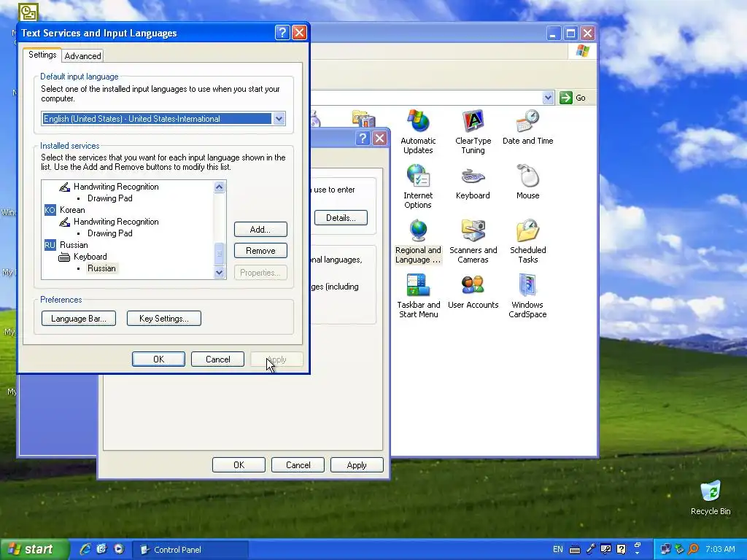Image resolution: width=747 pixels, height=560 pixels.
Task: Open the Date and Time applet
Action: (x=527, y=127)
